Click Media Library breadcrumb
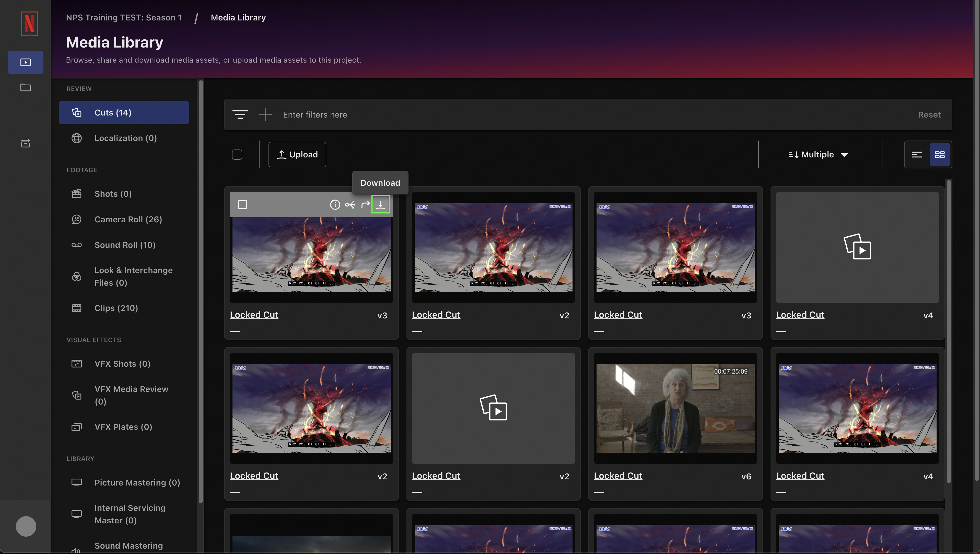The image size is (980, 554). (238, 17)
